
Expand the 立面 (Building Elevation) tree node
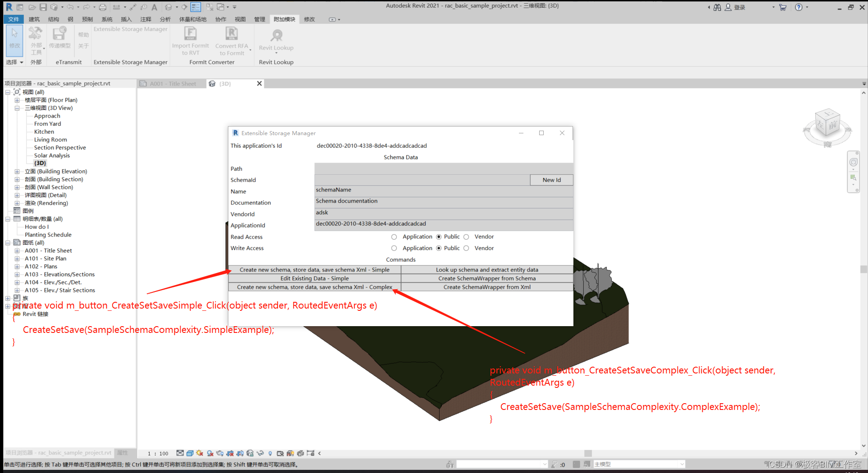click(17, 171)
